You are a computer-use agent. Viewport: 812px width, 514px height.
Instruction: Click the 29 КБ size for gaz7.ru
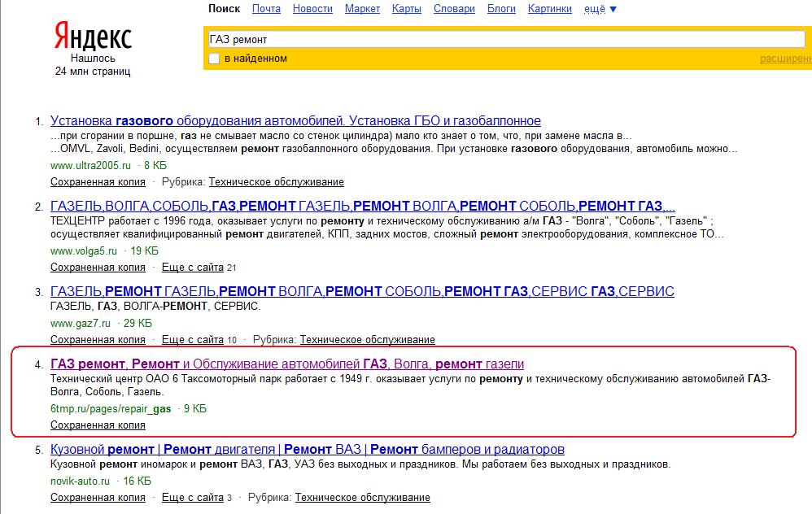point(138,324)
